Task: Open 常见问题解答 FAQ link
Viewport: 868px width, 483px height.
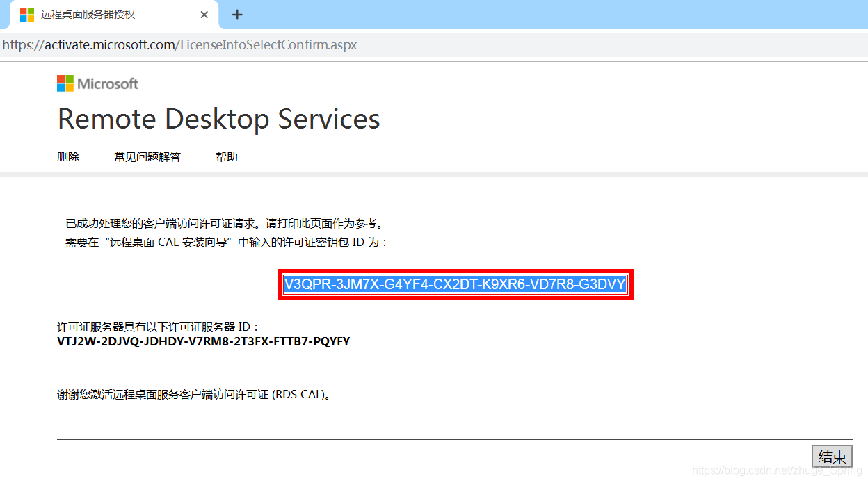Action: tap(147, 157)
